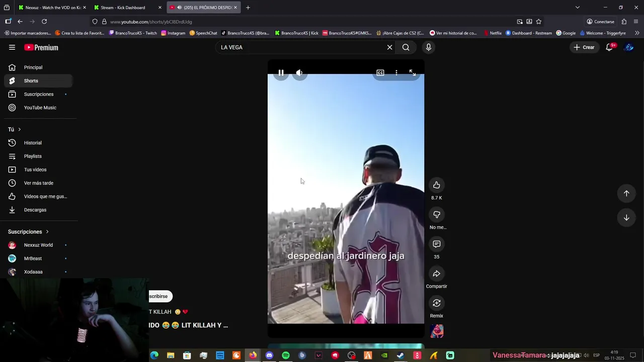Enter fullscreen on the Short
The width and height of the screenshot is (644, 362).
pyautogui.click(x=412, y=73)
